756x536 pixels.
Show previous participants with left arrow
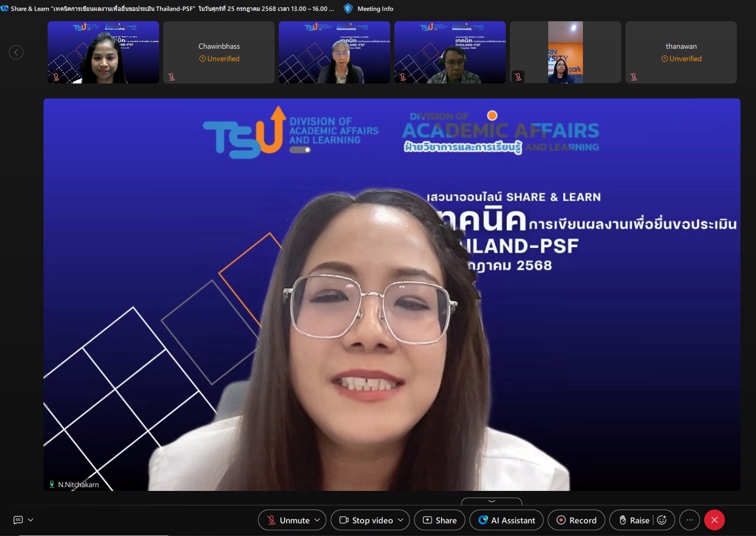pyautogui.click(x=16, y=52)
